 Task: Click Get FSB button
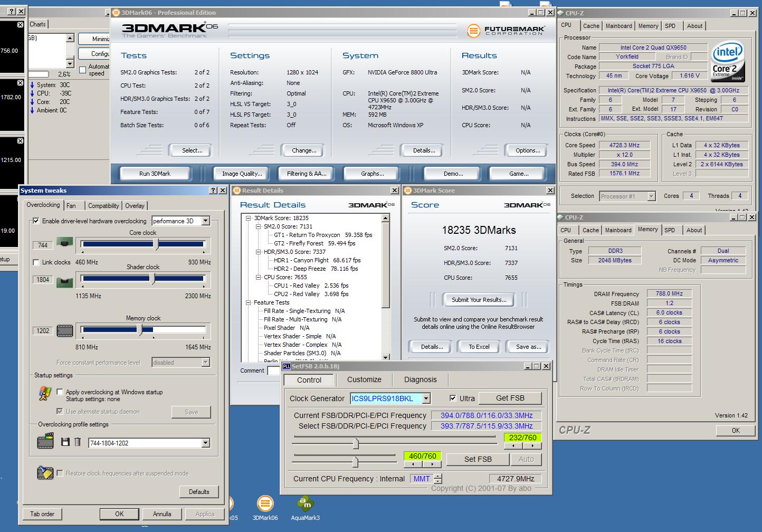point(510,398)
